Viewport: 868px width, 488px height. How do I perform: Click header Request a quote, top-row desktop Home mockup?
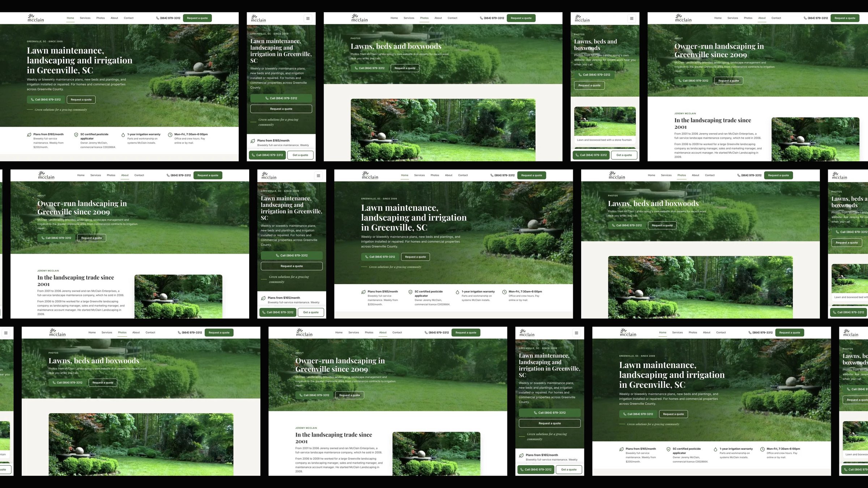[197, 18]
